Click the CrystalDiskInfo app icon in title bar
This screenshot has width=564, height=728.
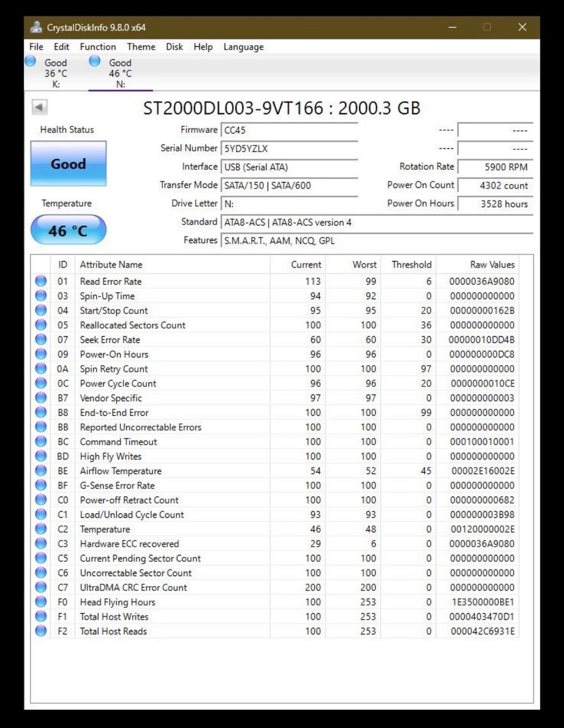point(36,27)
